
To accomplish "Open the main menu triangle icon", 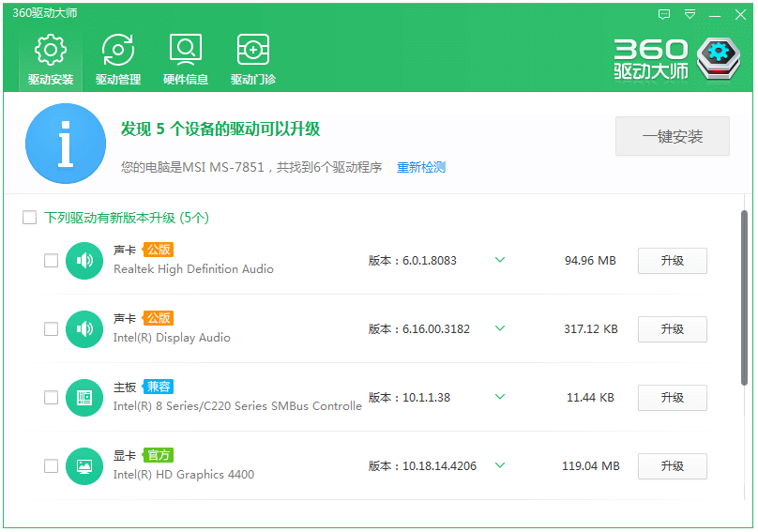I will point(690,14).
